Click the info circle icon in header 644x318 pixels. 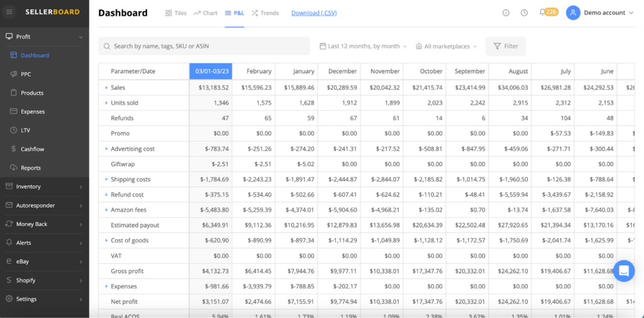506,13
